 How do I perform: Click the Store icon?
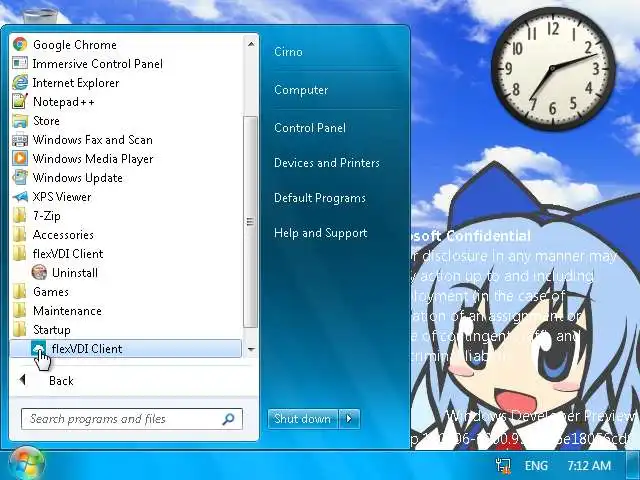coord(20,121)
